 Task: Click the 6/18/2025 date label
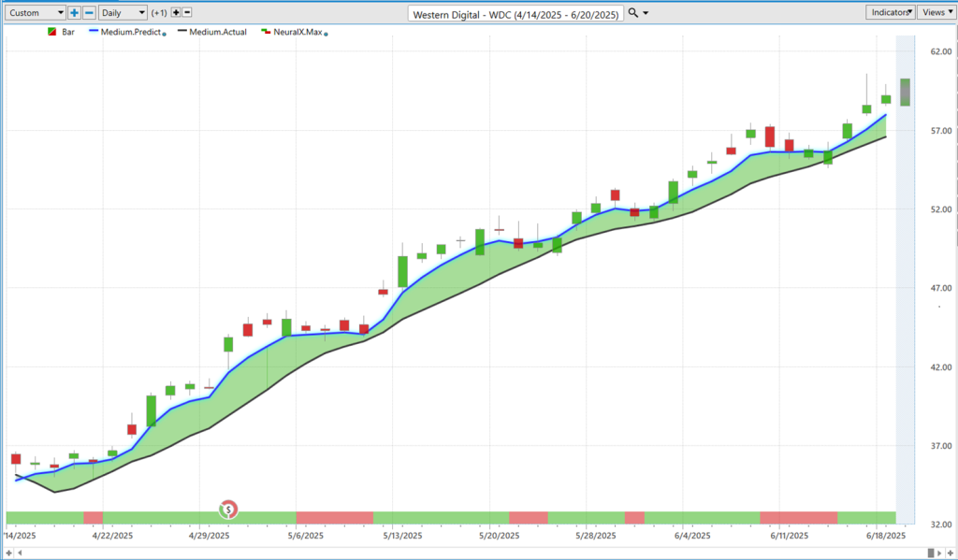tap(886, 536)
